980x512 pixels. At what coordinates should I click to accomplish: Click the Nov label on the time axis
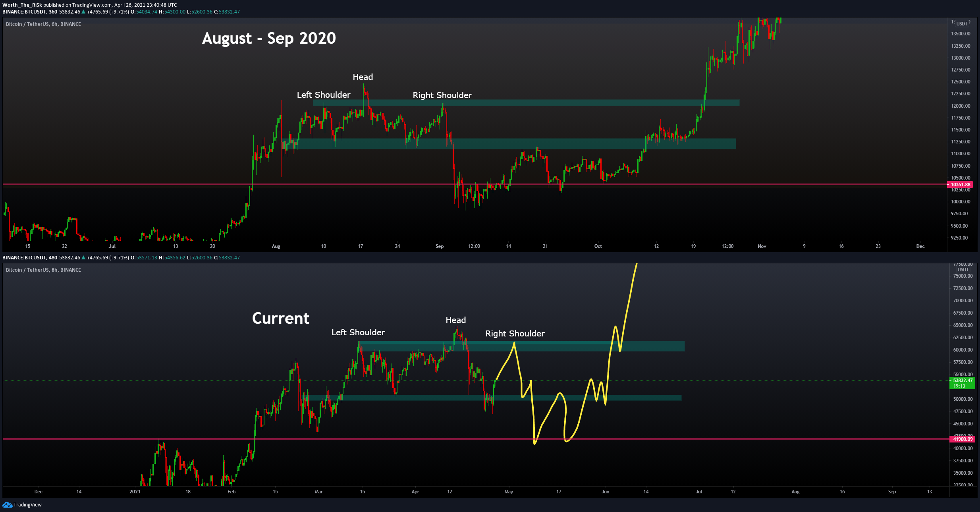(762, 246)
